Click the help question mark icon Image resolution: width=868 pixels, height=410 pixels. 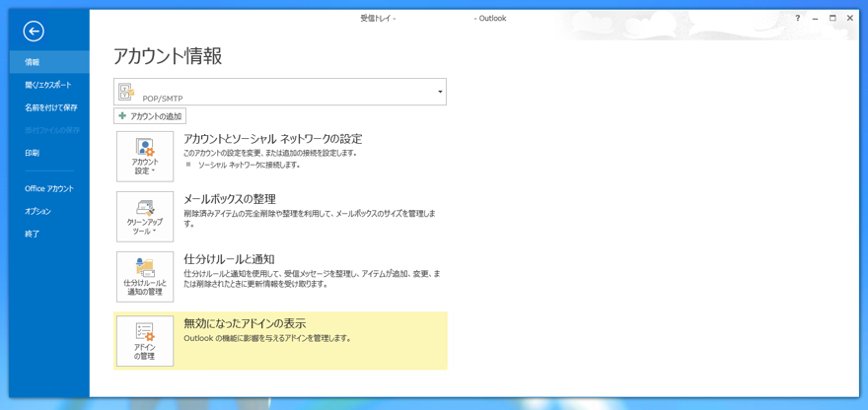click(797, 19)
